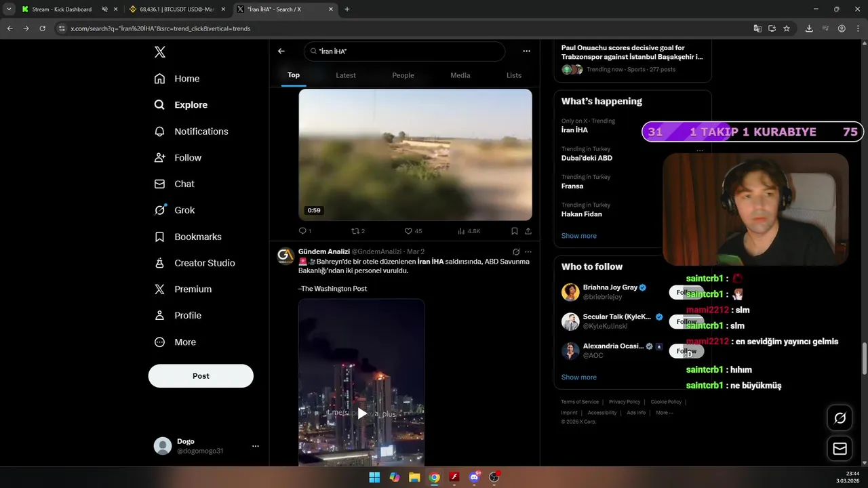Open the 0:59 video thumbnail
Screen dimensions: 868x488
415,155
